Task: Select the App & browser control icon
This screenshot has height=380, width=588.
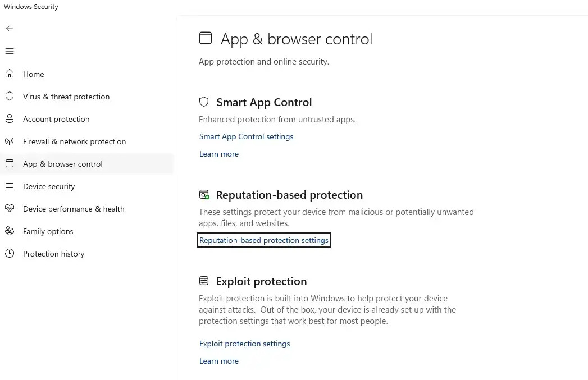Action: (9, 163)
